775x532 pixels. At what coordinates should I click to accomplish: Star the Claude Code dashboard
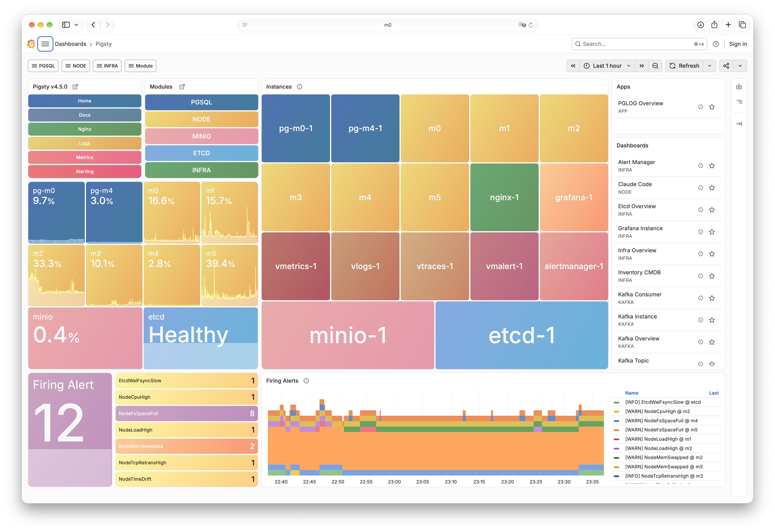(x=712, y=188)
